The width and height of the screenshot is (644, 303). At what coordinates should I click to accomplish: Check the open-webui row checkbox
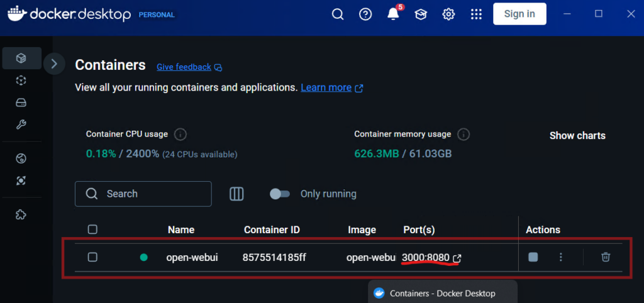click(93, 257)
